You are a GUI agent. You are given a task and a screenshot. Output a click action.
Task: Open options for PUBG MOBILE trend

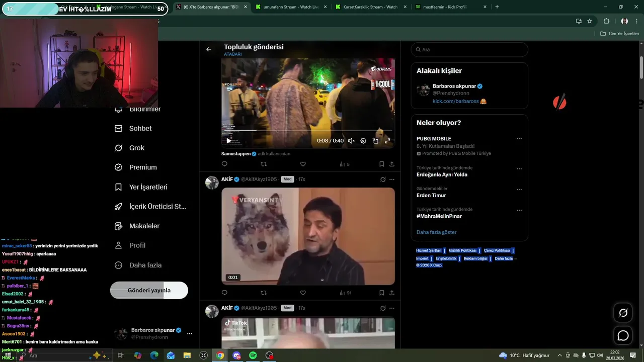(519, 139)
